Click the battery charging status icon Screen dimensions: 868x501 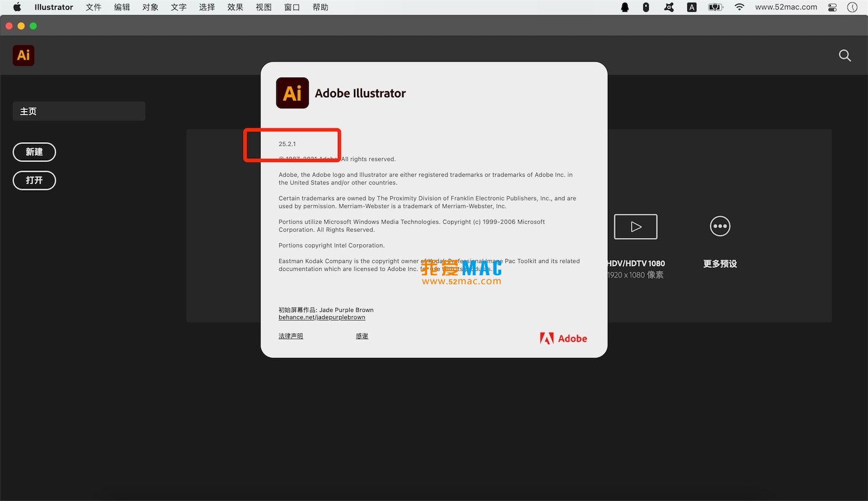[x=715, y=7]
